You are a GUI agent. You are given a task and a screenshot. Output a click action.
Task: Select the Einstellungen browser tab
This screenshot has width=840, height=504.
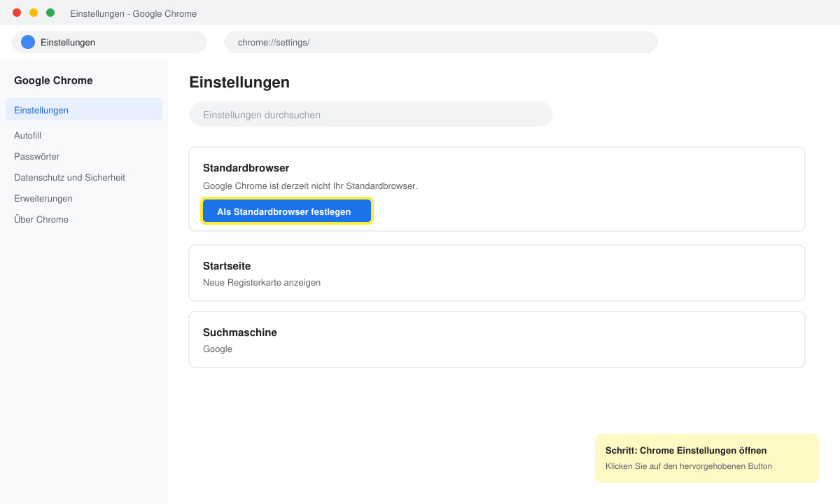109,42
